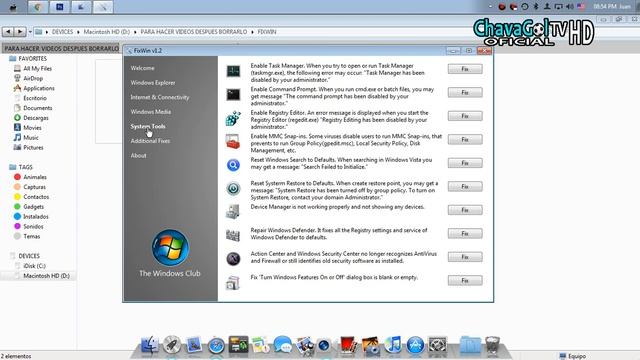
Task: Click The Windows Club logo orb
Action: coord(170,247)
